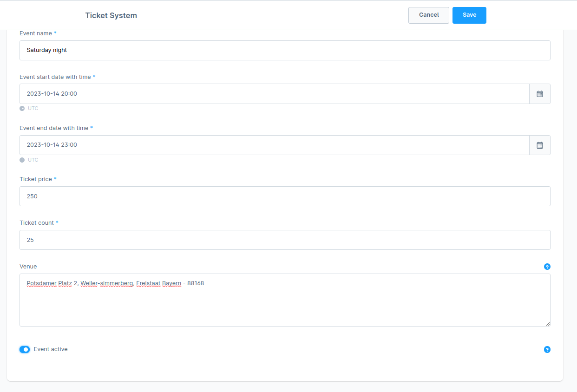The image size is (577, 392).
Task: Cancel editing the event
Action: coord(429,15)
